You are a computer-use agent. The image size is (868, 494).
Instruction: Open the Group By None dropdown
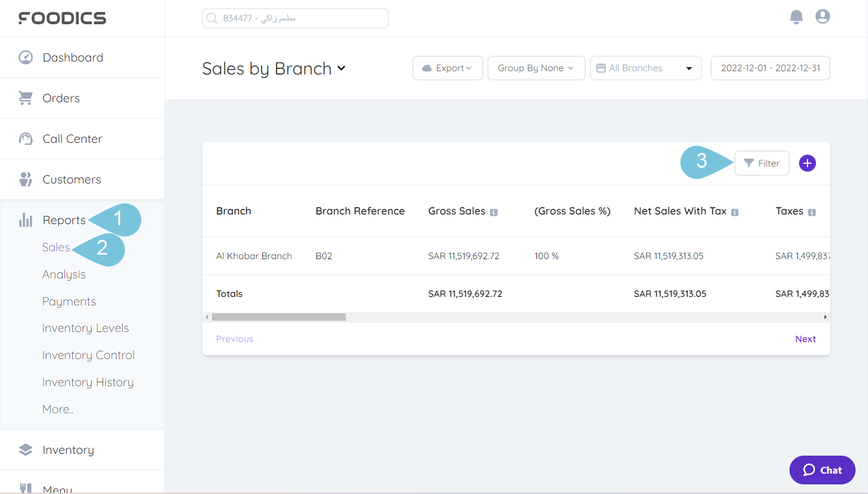coord(536,68)
